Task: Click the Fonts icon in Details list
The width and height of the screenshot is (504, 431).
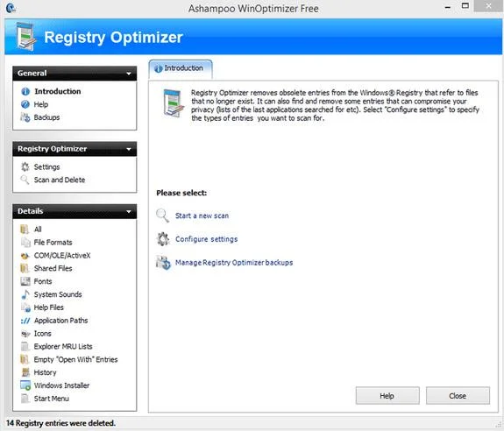Action: point(25,281)
